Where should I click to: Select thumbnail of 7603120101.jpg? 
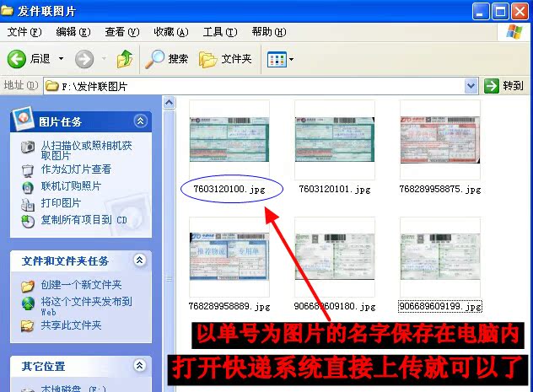click(x=335, y=140)
